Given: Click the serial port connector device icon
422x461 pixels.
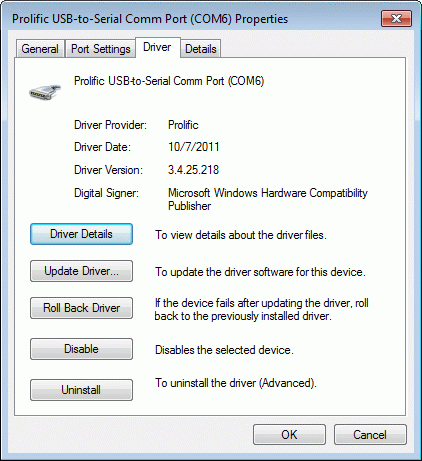Looking at the screenshot, I should 45,91.
